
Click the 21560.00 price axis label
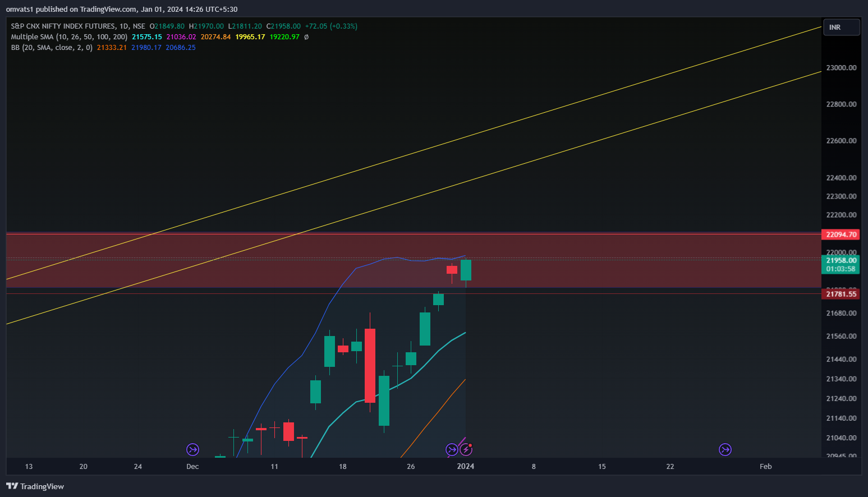tap(841, 336)
